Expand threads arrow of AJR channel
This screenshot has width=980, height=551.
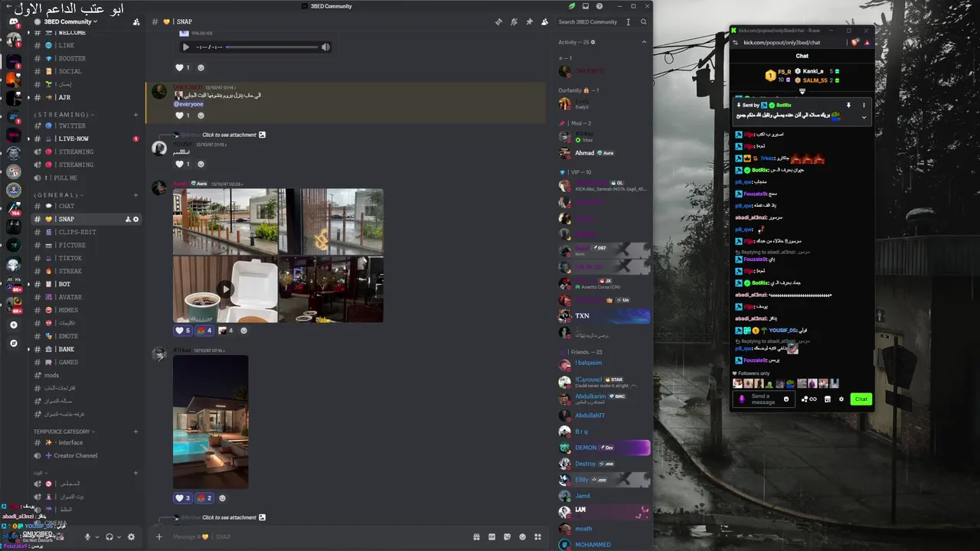point(28,97)
